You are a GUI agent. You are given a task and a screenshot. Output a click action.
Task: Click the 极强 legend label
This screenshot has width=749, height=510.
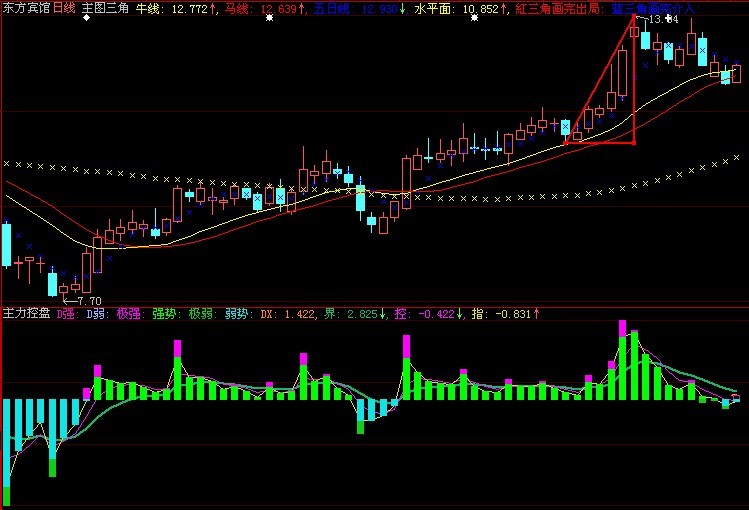[x=128, y=314]
